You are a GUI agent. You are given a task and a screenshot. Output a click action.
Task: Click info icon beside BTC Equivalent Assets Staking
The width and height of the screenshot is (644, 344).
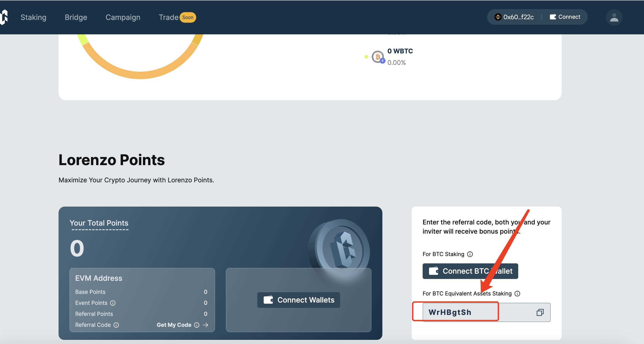click(x=517, y=293)
